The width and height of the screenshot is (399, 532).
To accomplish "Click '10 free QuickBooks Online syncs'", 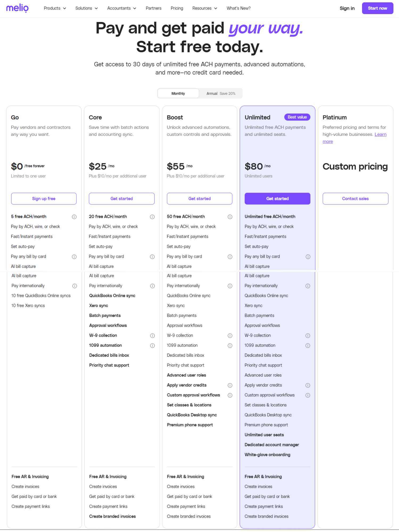I will [41, 296].
